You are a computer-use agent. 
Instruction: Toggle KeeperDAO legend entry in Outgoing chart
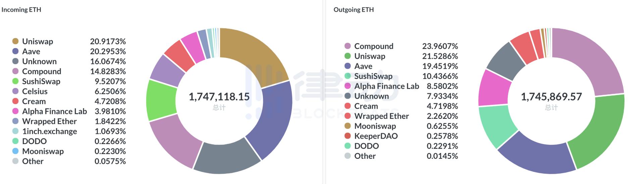(376, 136)
